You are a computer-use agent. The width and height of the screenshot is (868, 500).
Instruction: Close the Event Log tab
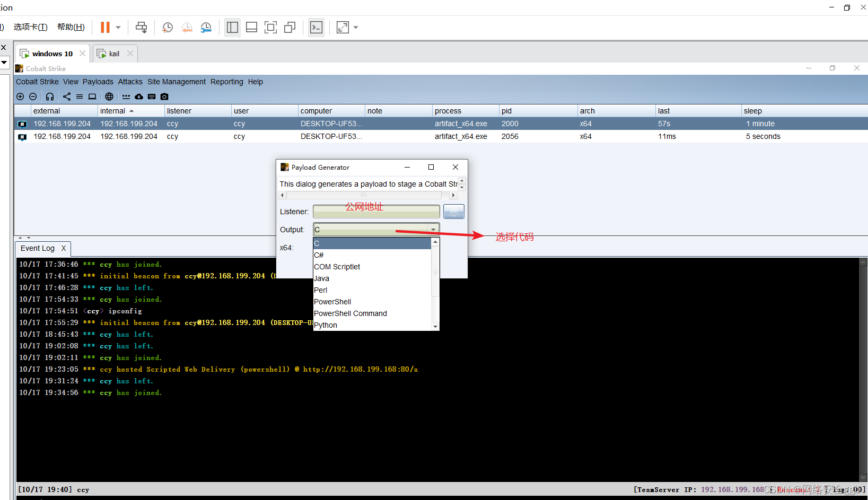point(64,248)
